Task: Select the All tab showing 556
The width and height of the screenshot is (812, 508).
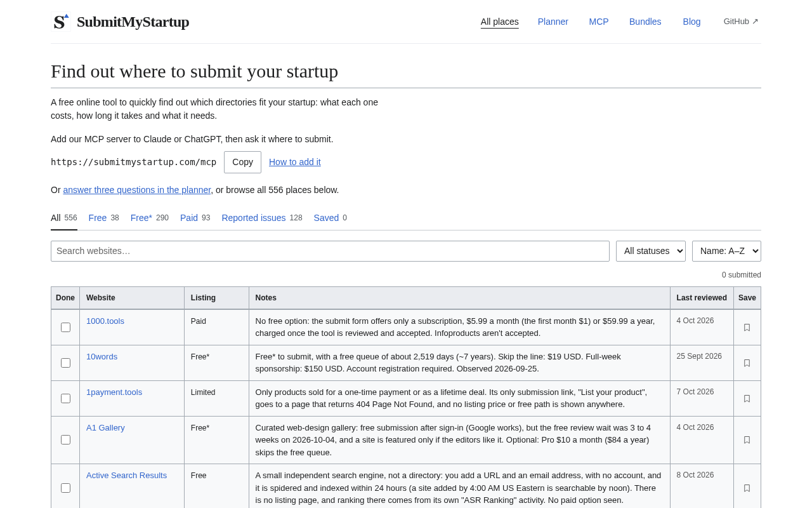Action: pos(64,218)
